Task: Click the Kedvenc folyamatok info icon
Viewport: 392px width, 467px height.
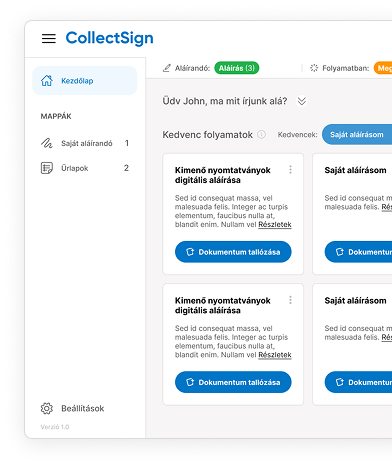Action: coord(262,135)
